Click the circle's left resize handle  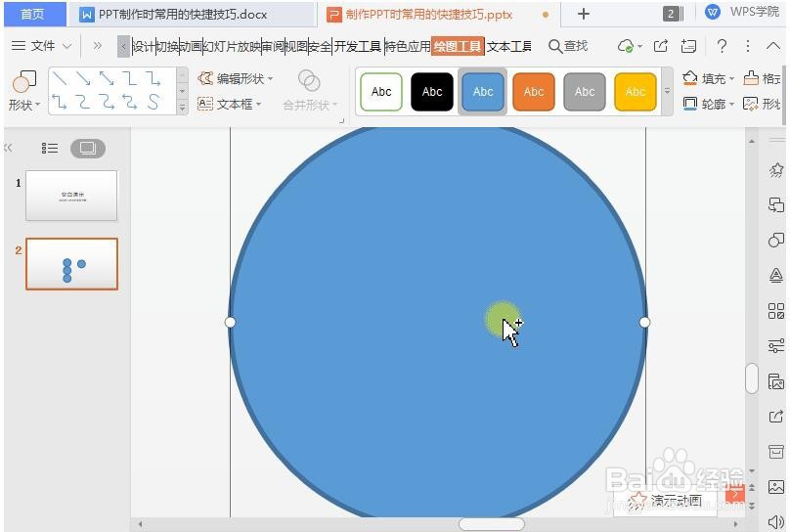pos(230,322)
